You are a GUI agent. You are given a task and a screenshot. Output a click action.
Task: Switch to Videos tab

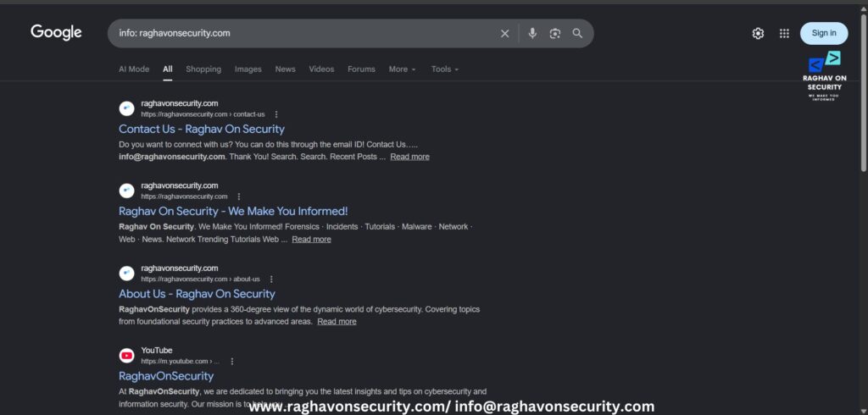[321, 69]
